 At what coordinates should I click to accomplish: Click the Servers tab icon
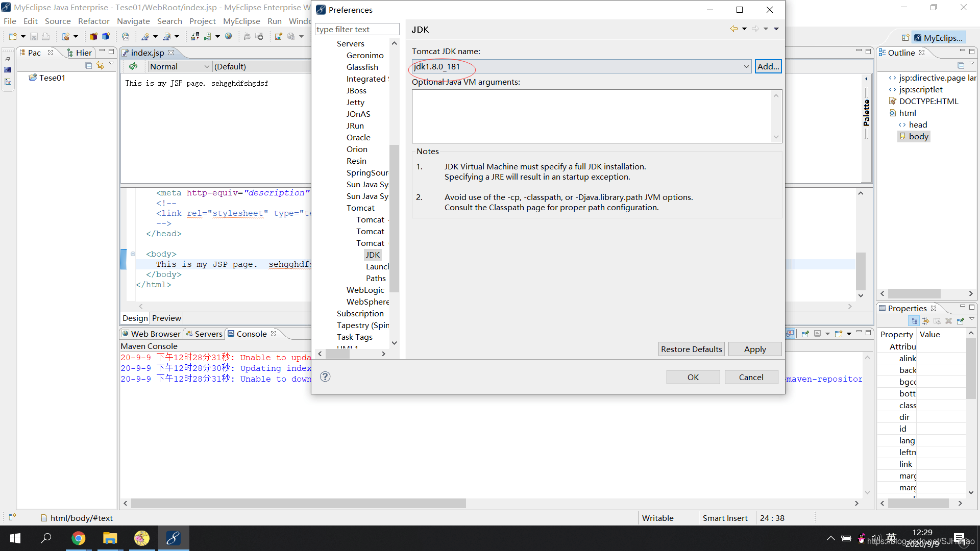(x=190, y=333)
